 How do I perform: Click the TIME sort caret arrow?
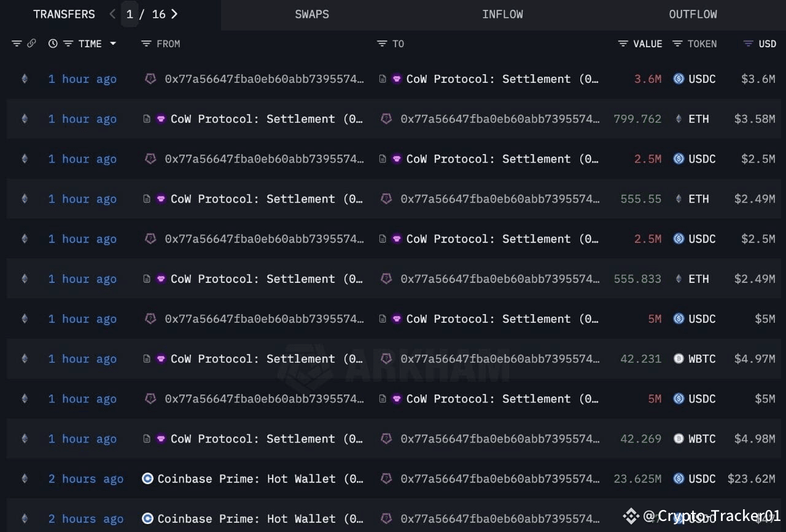(x=113, y=44)
